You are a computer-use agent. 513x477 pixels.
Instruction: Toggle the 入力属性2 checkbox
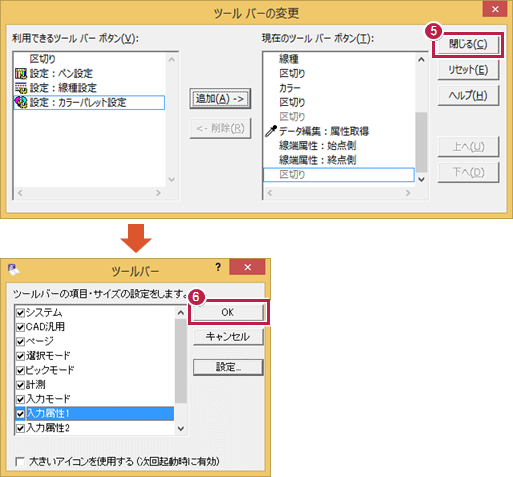tap(20, 428)
